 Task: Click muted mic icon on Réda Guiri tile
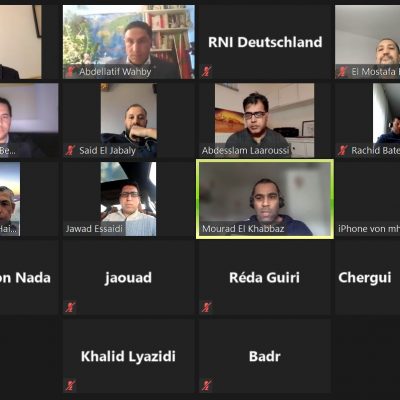tap(206, 307)
